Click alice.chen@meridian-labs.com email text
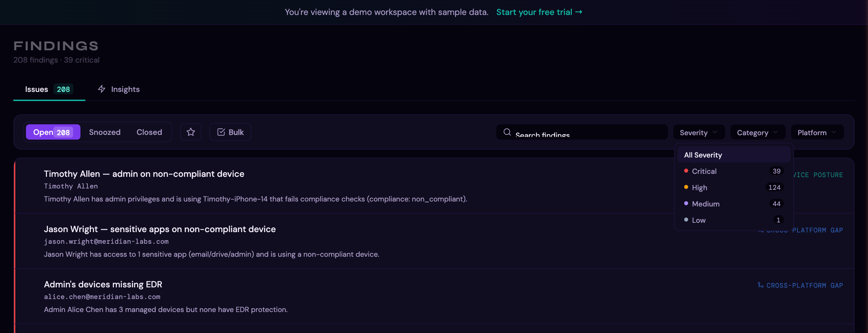The image size is (868, 333). coord(102,297)
